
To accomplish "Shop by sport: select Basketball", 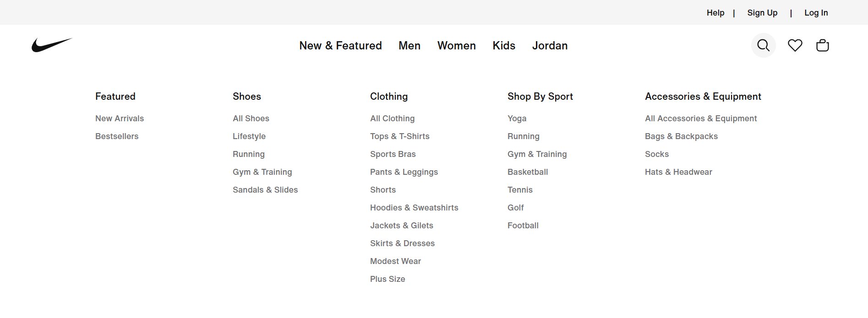I will [527, 172].
